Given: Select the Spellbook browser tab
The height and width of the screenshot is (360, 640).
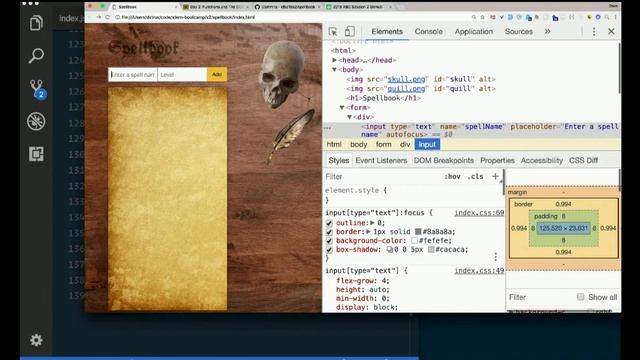Looking at the screenshot, I should [x=144, y=7].
